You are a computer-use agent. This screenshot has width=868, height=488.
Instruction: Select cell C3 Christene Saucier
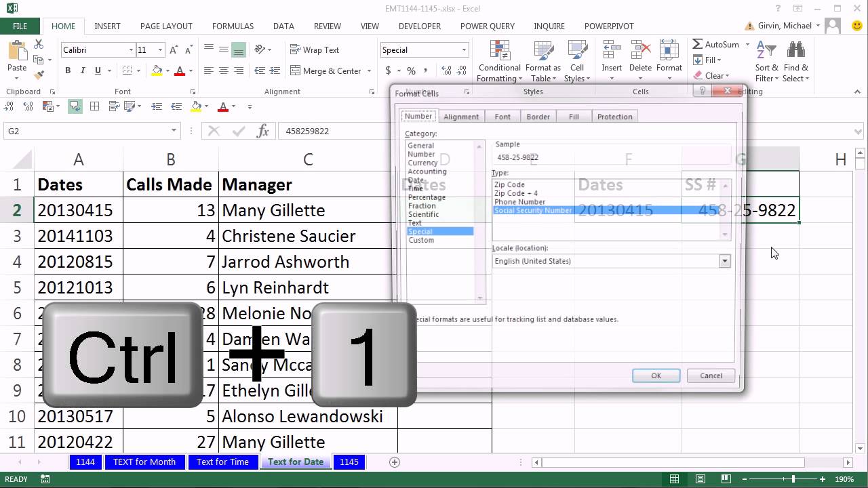pos(308,236)
